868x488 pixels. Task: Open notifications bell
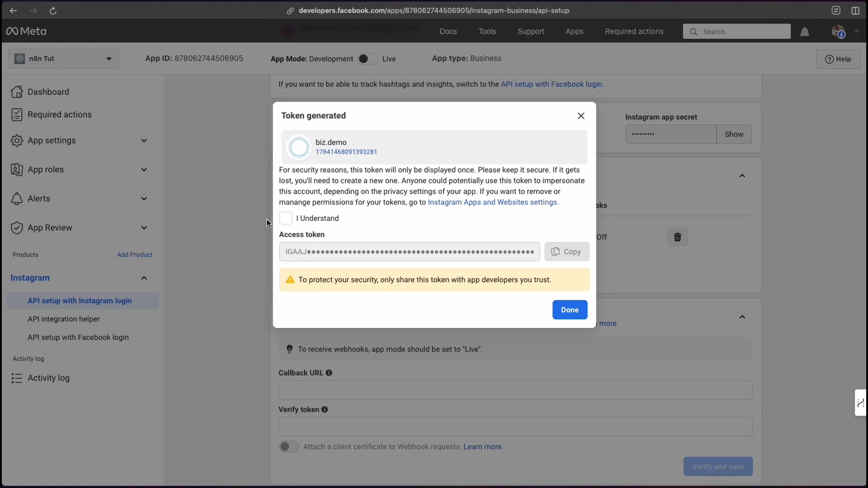click(x=805, y=32)
